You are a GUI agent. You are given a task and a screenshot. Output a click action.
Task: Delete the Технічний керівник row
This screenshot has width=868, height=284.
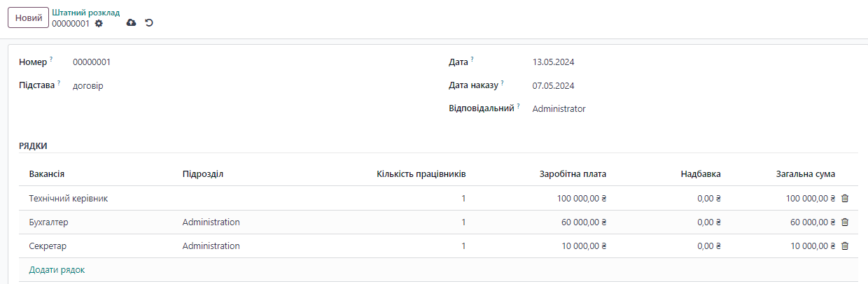[x=844, y=198]
